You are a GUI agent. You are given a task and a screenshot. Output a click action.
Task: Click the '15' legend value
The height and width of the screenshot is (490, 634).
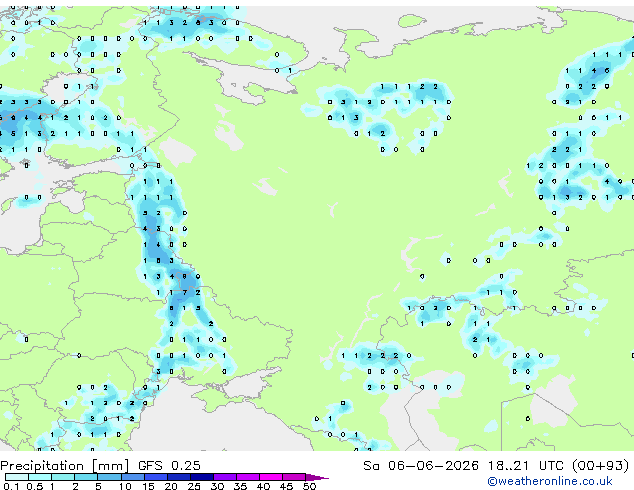click(148, 486)
